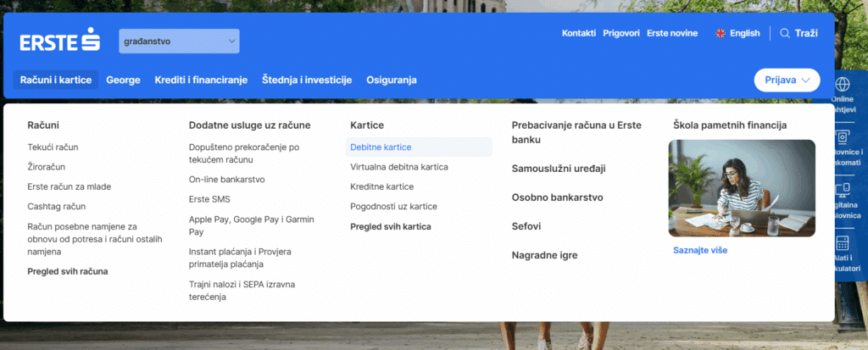Open the Štednja i investicije menu
The image size is (868, 350).
[x=307, y=80]
